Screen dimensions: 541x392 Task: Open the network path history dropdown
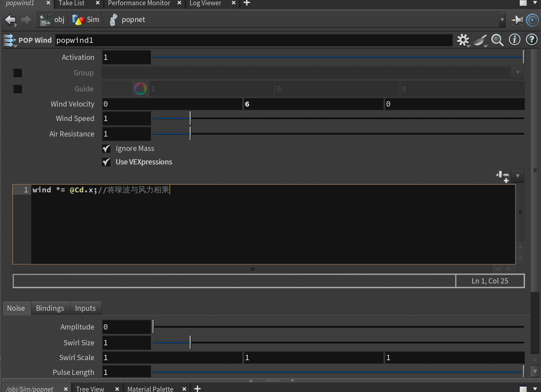(x=502, y=20)
